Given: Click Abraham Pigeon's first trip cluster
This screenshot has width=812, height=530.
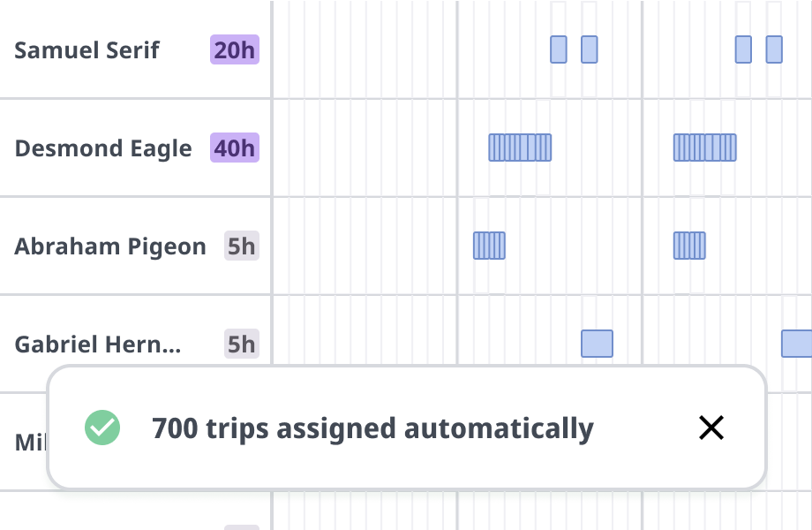Looking at the screenshot, I should pos(489,246).
